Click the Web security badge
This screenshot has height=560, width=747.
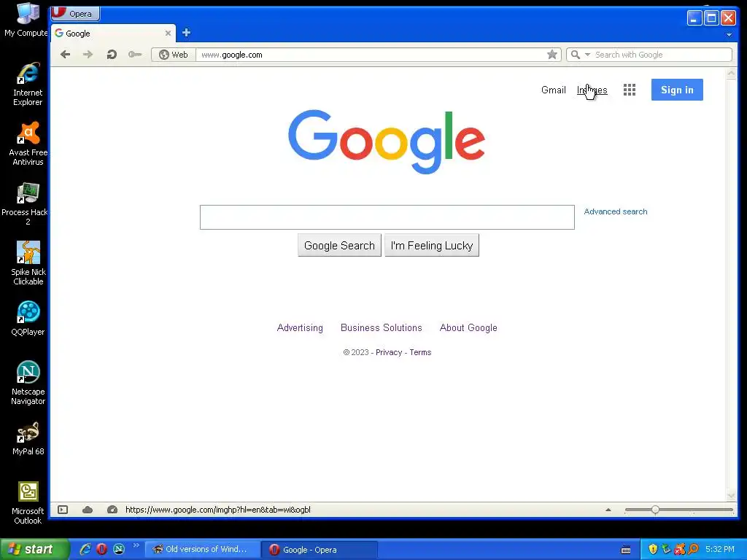(174, 55)
